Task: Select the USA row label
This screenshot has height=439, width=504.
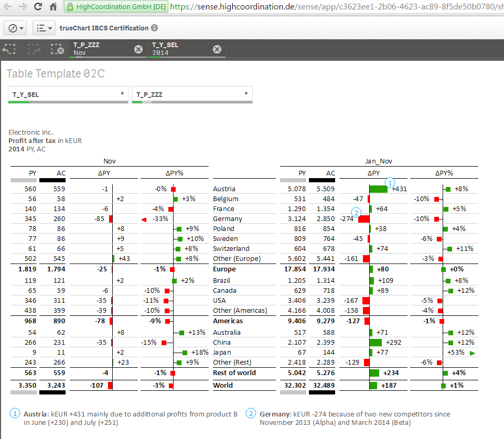Action: pyautogui.click(x=219, y=300)
